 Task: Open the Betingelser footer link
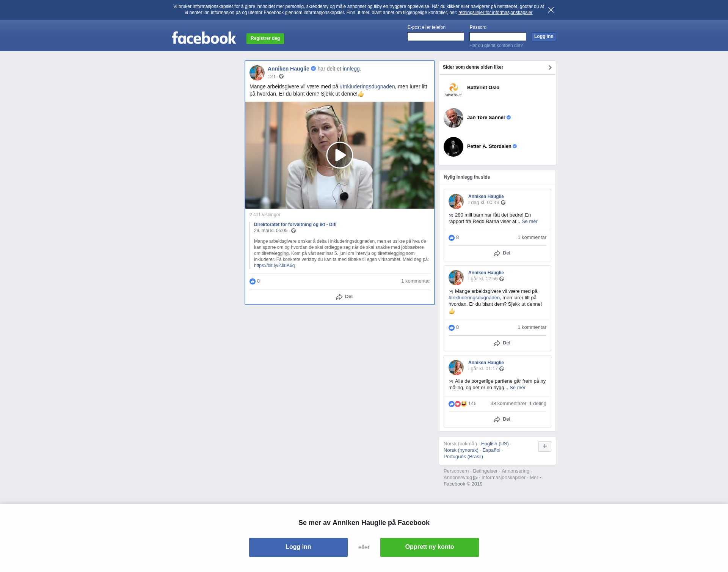tap(485, 471)
